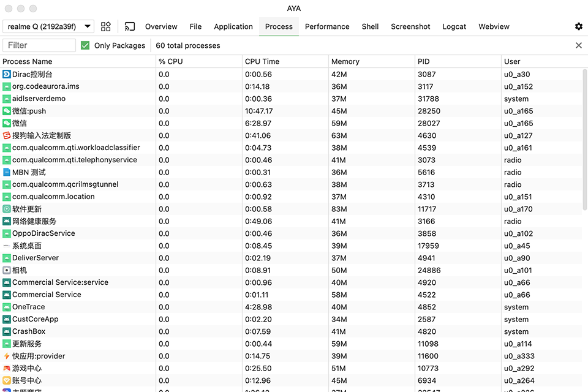Sort by % CPU column header
This screenshot has width=588, height=392.
[199, 61]
